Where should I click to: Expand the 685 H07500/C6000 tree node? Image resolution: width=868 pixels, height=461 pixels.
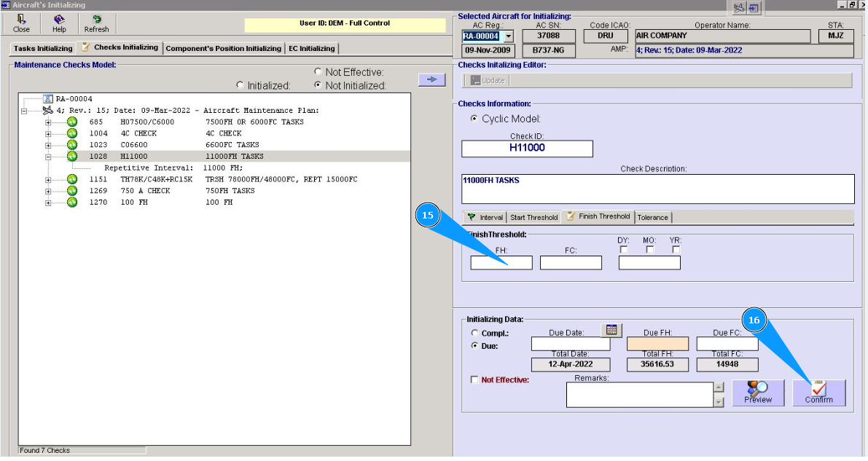(x=49, y=122)
